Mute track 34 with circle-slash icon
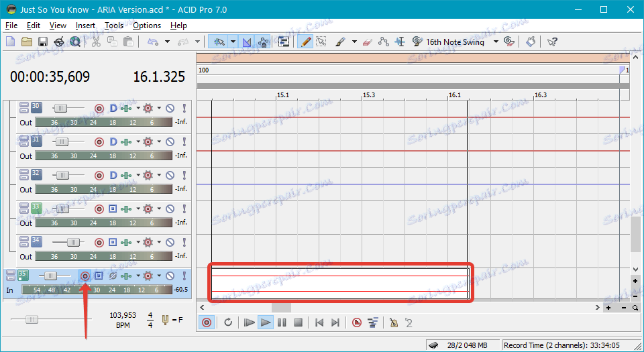This screenshot has width=644, height=352. pyautogui.click(x=170, y=243)
